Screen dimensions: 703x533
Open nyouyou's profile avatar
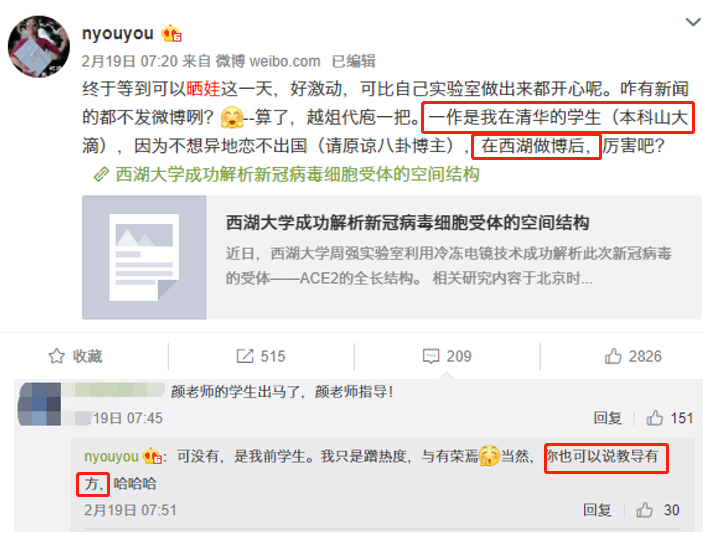click(39, 47)
